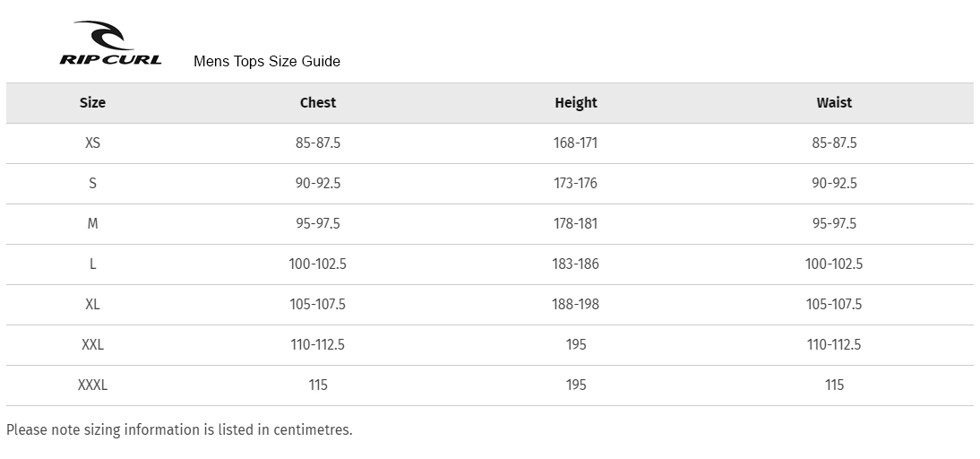Click the XXXL waist value 115

coord(834,385)
